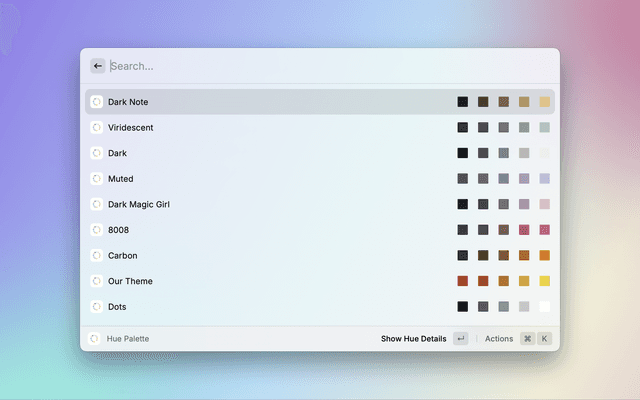Click the Carbon palette icon
Image resolution: width=640 pixels, height=400 pixels.
96,256
